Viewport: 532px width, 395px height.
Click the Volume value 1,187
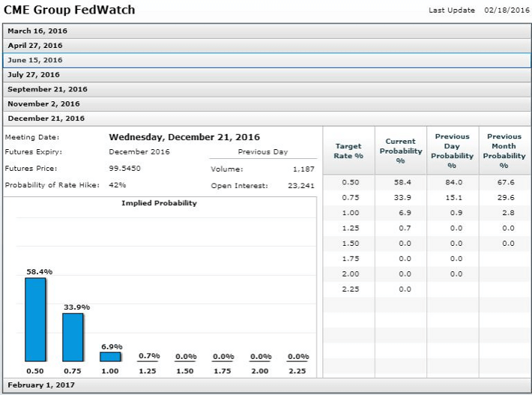303,169
